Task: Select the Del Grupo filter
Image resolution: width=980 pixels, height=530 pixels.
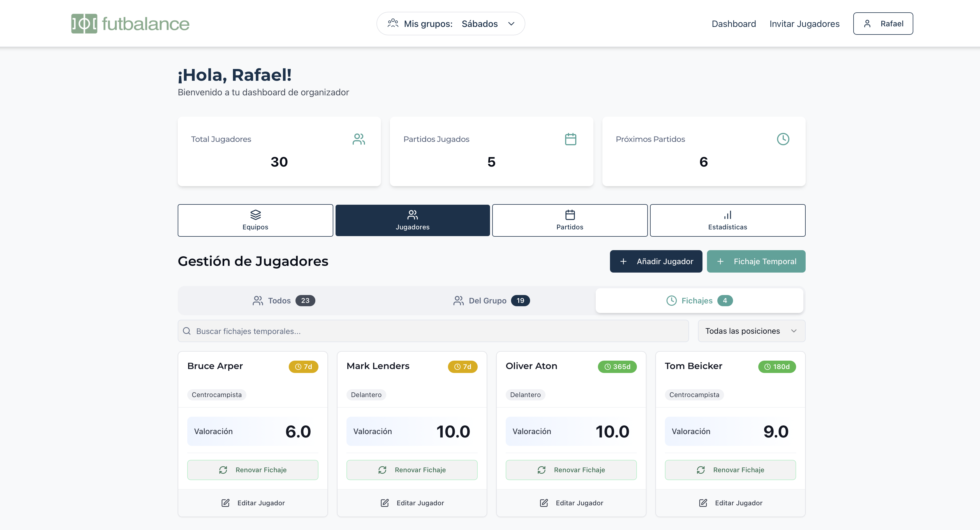Action: tap(491, 301)
